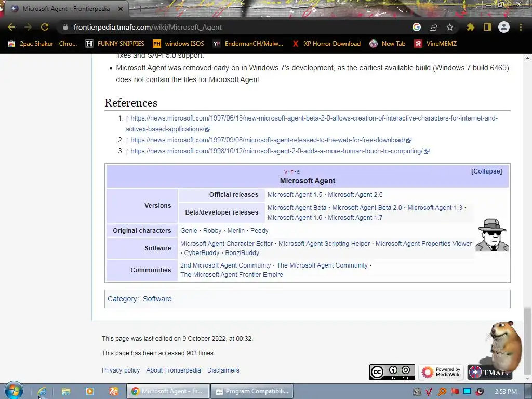Image resolution: width=532 pixels, height=399 pixels.
Task: Share this page via share icon
Action: (x=433, y=27)
